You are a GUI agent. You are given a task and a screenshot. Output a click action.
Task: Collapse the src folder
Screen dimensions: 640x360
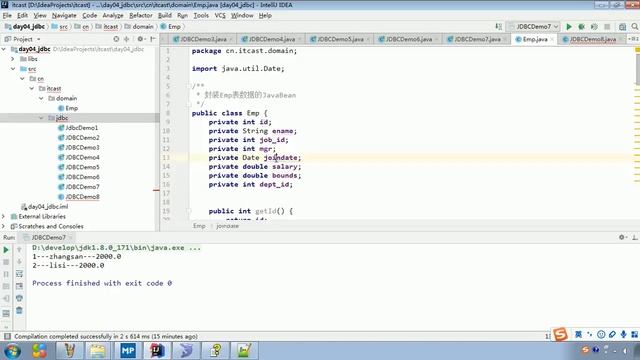tap(13, 69)
